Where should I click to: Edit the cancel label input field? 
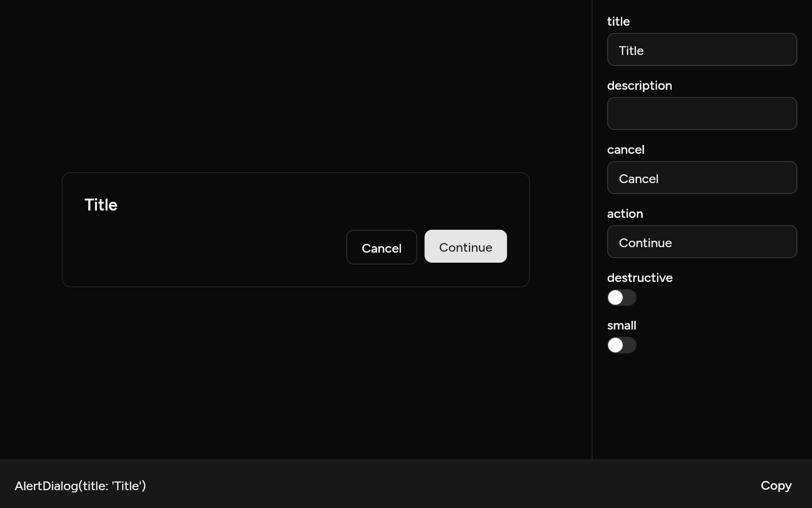(x=702, y=178)
